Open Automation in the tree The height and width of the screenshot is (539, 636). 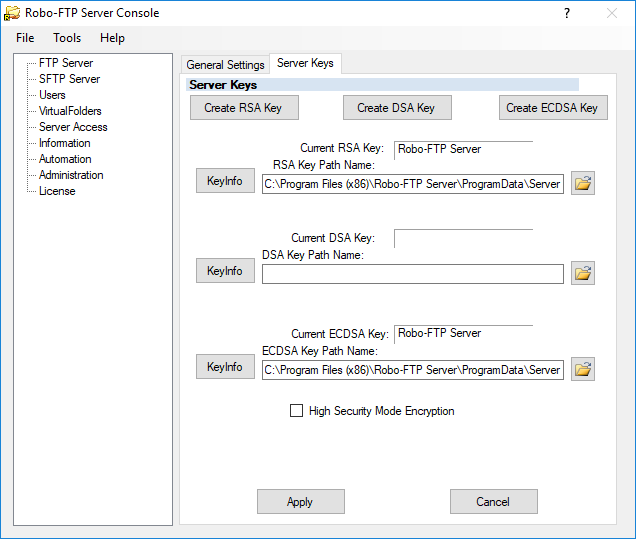[65, 159]
